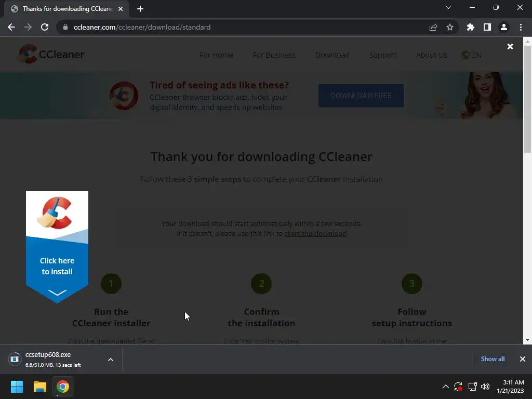Open the Download menu item
The image size is (532, 399).
pos(332,55)
